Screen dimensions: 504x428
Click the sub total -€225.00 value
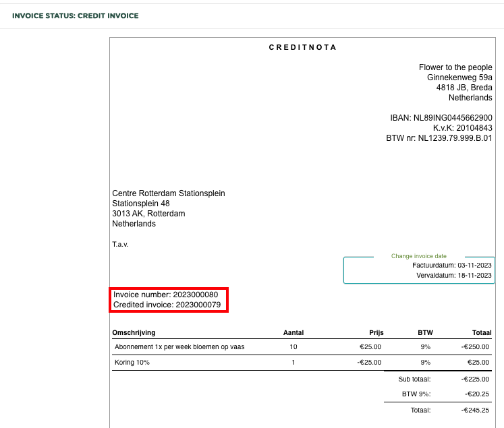pyautogui.click(x=475, y=379)
